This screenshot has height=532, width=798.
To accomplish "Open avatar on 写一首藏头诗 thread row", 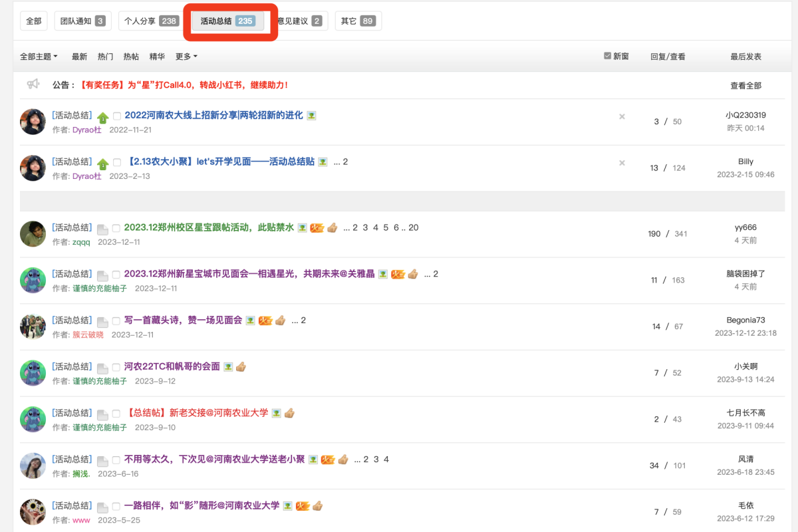I will pos(33,327).
